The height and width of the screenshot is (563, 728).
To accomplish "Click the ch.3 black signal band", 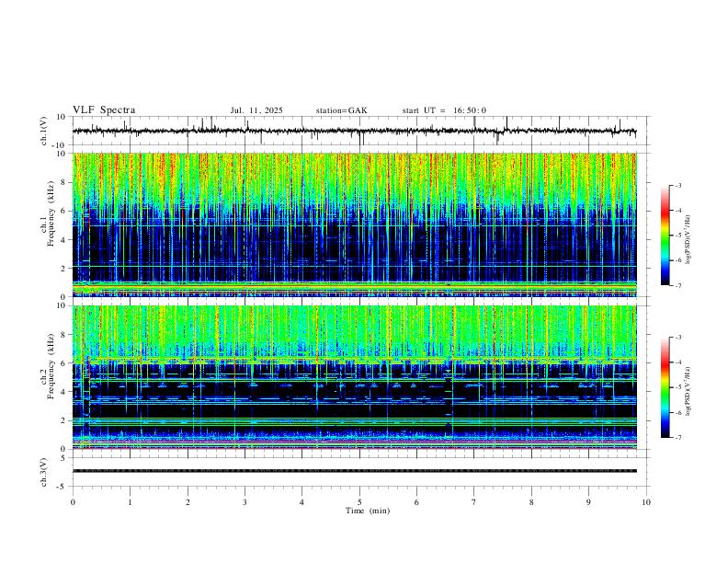I will coord(354,471).
